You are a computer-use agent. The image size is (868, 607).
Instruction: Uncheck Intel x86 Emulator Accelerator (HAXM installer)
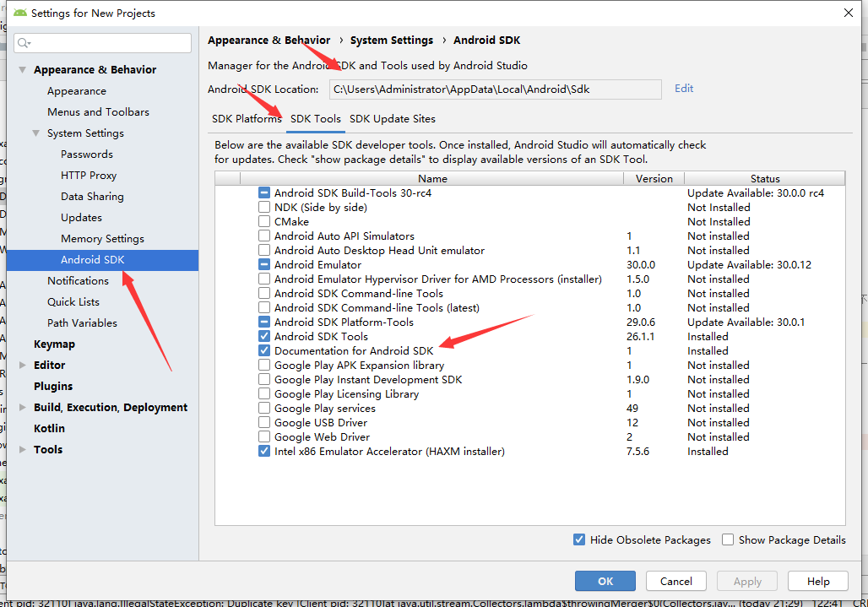coord(263,451)
